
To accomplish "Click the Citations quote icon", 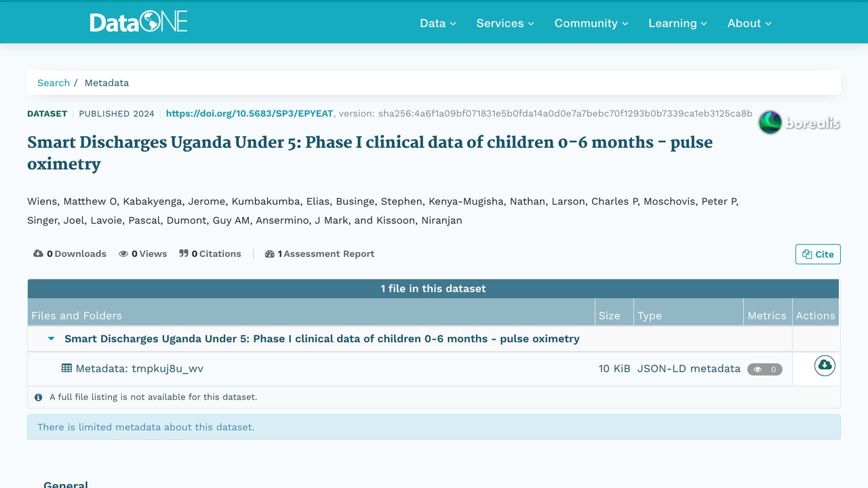I will (x=184, y=253).
